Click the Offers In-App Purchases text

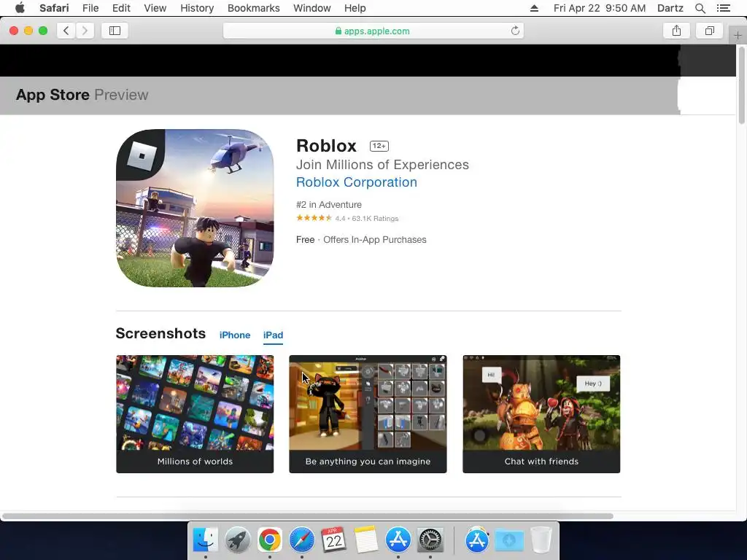tap(375, 240)
